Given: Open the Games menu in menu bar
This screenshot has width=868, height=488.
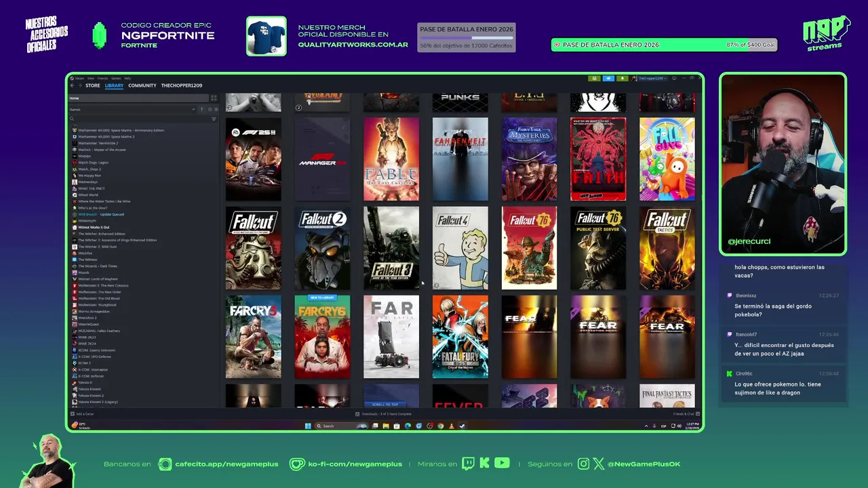Looking at the screenshot, I should point(116,79).
